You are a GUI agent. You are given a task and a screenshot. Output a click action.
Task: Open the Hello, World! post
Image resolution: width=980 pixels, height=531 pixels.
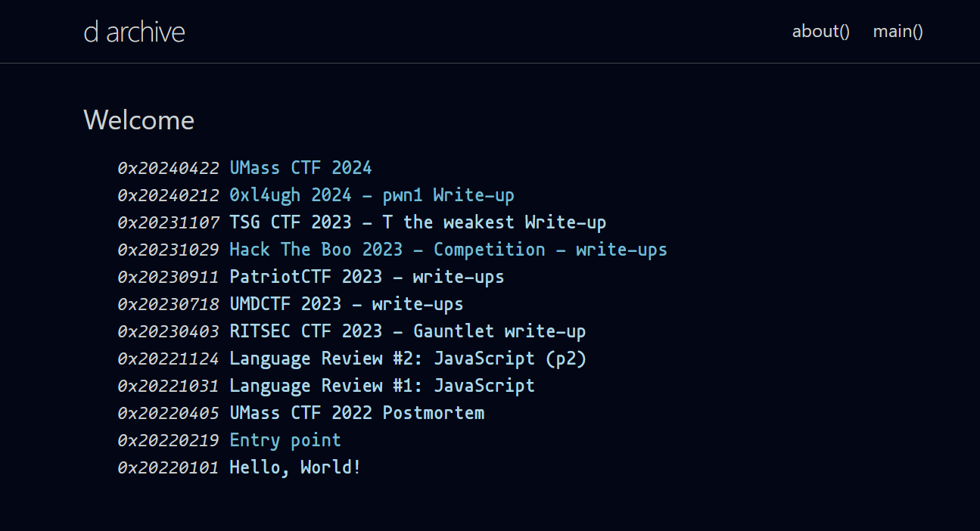point(295,467)
